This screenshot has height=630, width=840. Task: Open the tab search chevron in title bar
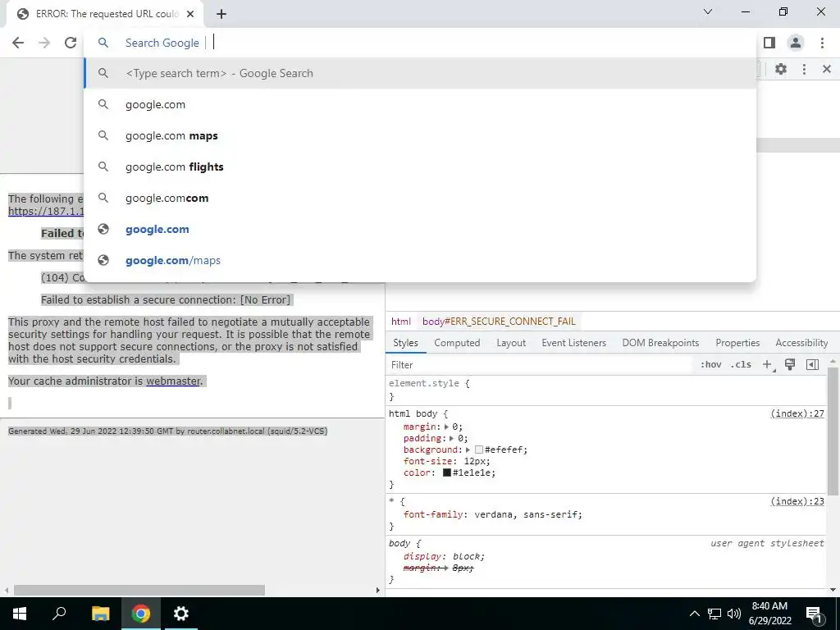coord(708,11)
